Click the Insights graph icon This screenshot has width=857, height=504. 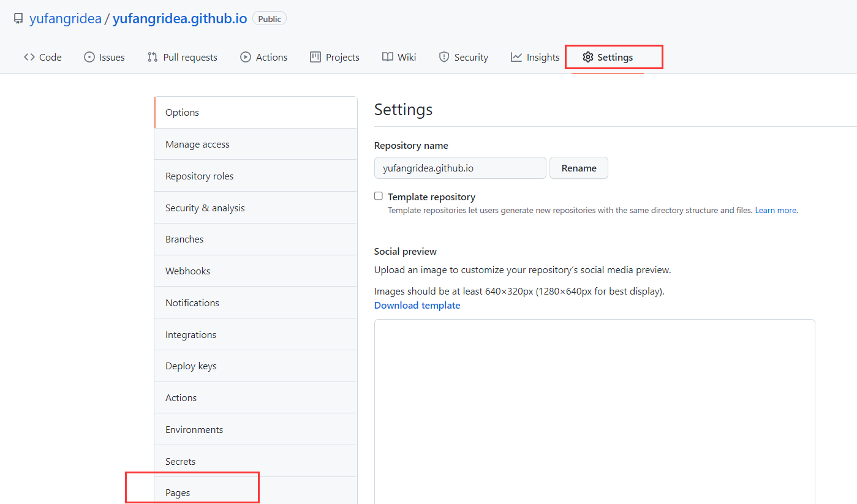click(x=516, y=57)
